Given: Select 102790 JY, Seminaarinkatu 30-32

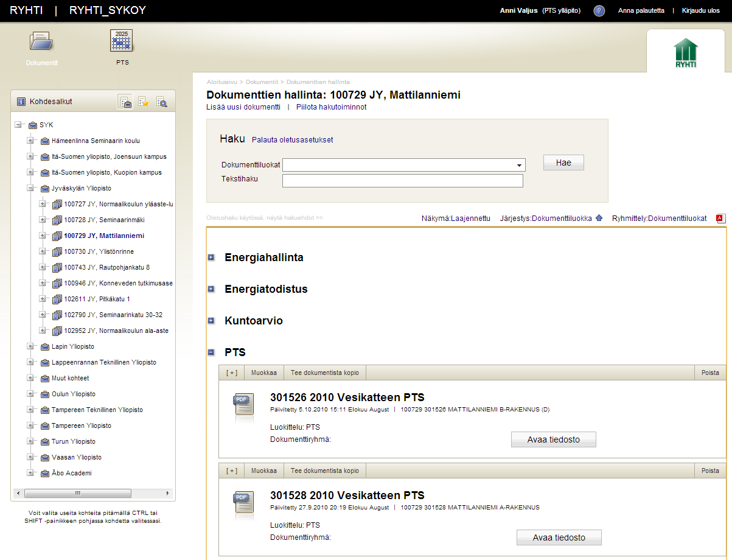Looking at the screenshot, I should (113, 315).
